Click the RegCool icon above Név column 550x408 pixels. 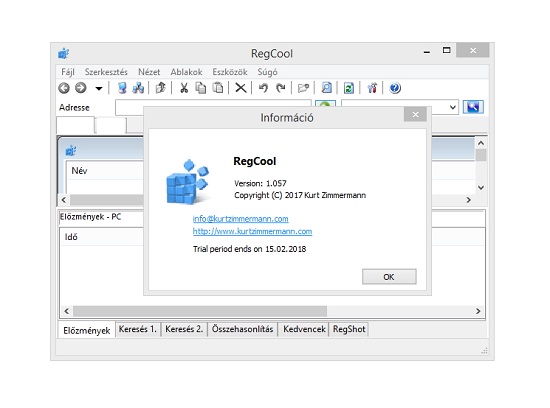71,151
